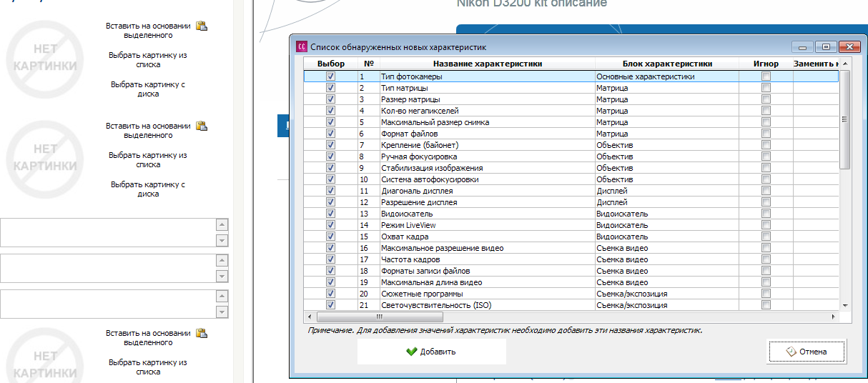Select the Размер матрицы cell
Screen dimensions: 868x383
487,99
